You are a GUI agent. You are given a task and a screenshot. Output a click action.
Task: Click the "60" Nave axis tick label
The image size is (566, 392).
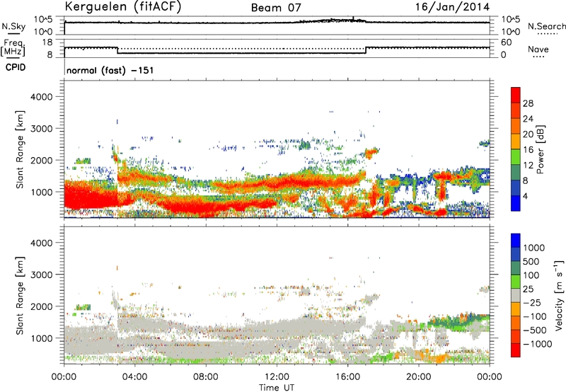(x=507, y=42)
